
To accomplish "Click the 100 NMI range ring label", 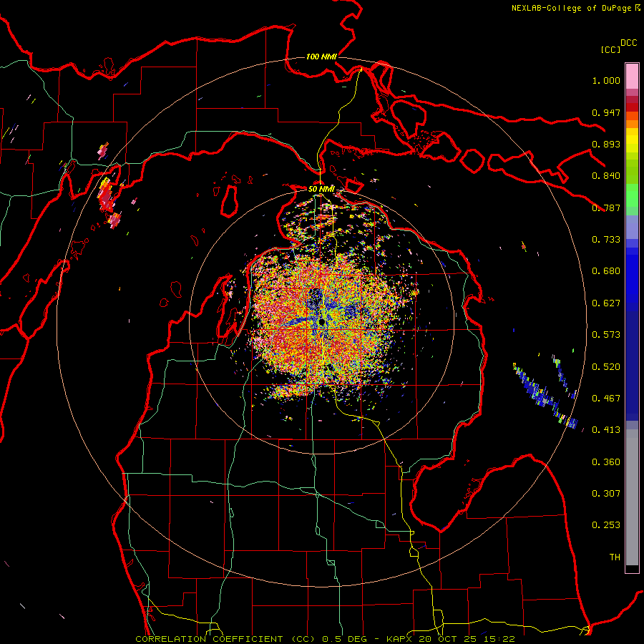I will [x=321, y=57].
